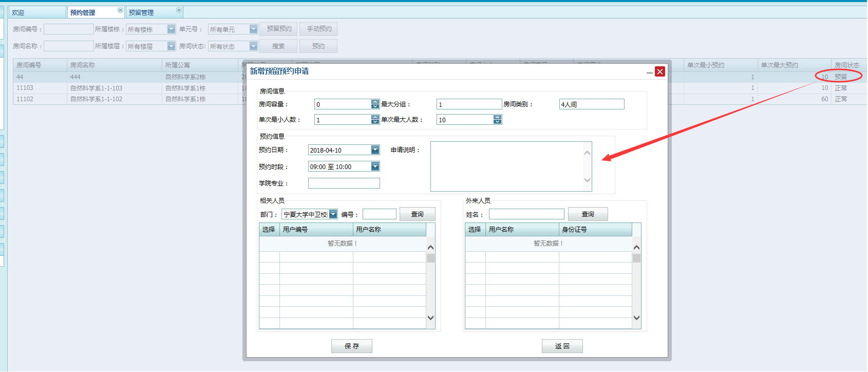
Task: Click the 最大分组 input field
Action: [x=469, y=104]
